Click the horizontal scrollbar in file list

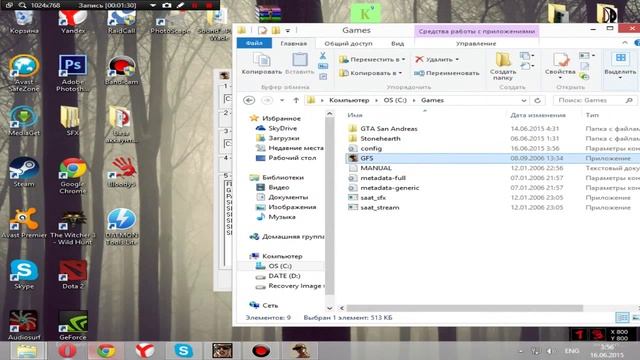[464, 308]
